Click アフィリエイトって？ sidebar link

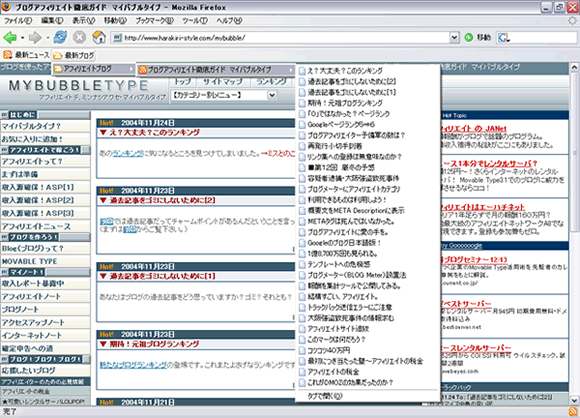pos(32,161)
